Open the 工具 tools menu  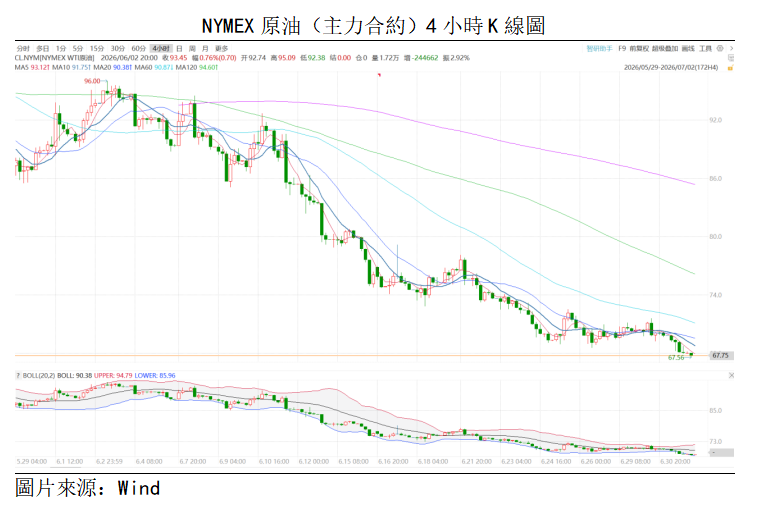click(x=705, y=48)
